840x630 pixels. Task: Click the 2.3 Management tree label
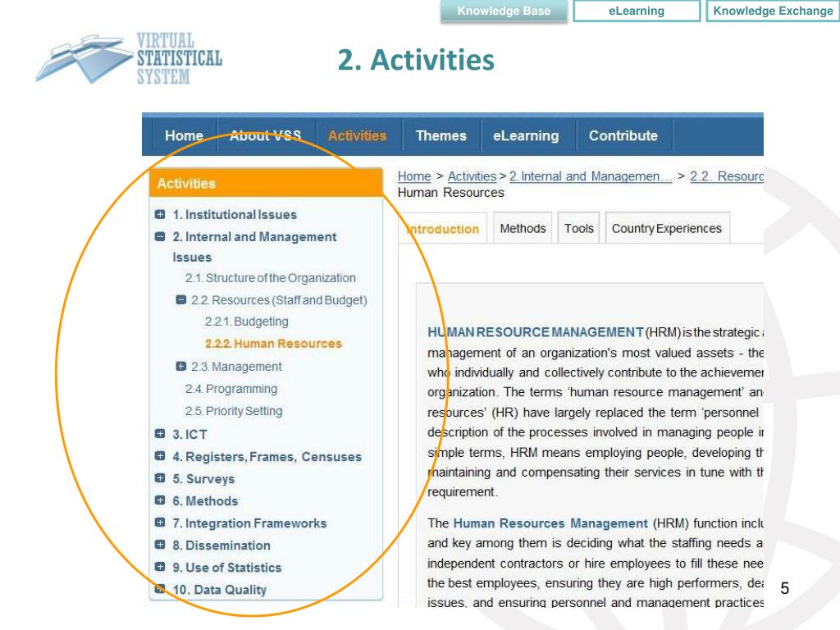click(x=236, y=367)
